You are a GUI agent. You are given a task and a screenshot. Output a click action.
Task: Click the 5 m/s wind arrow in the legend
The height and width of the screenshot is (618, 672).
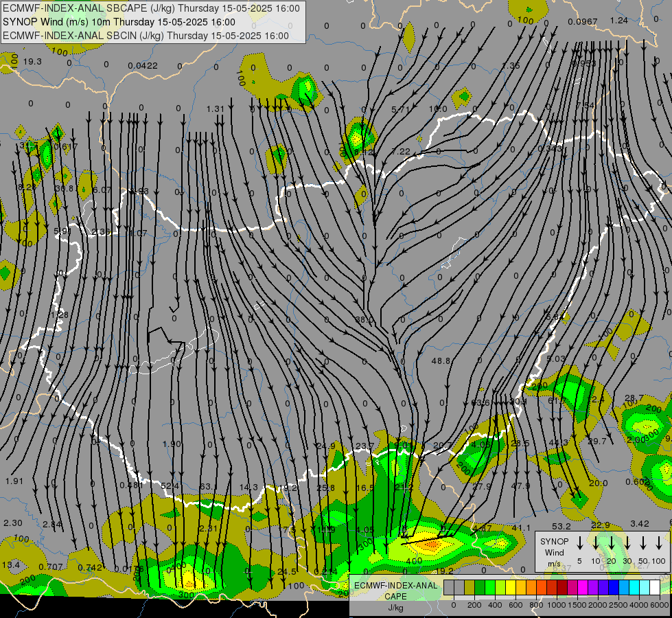(580, 543)
